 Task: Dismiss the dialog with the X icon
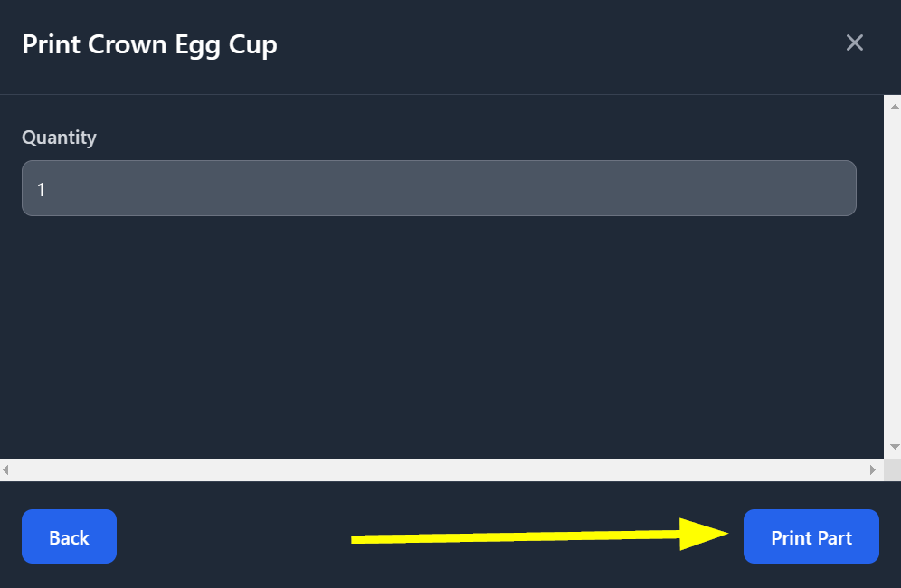(x=855, y=43)
